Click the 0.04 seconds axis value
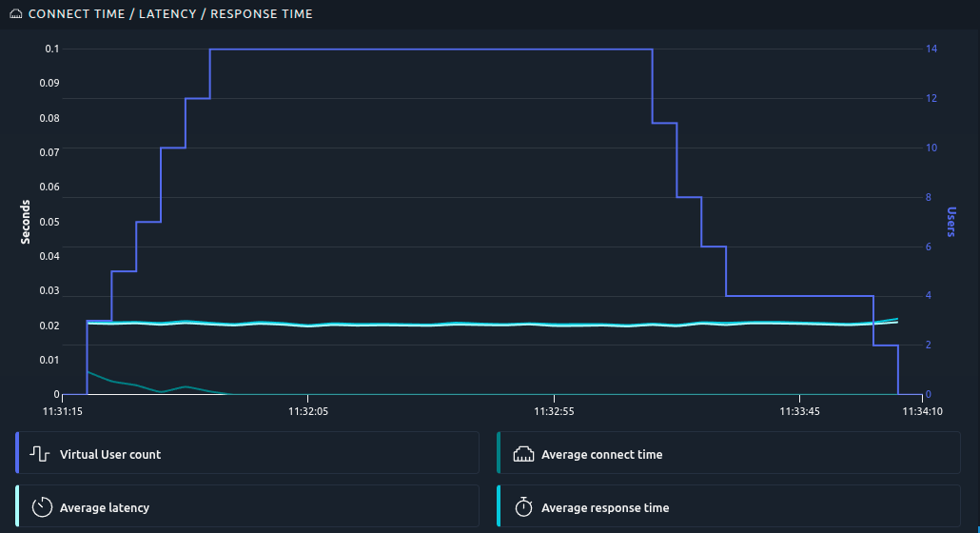This screenshot has width=980, height=533. click(x=49, y=256)
